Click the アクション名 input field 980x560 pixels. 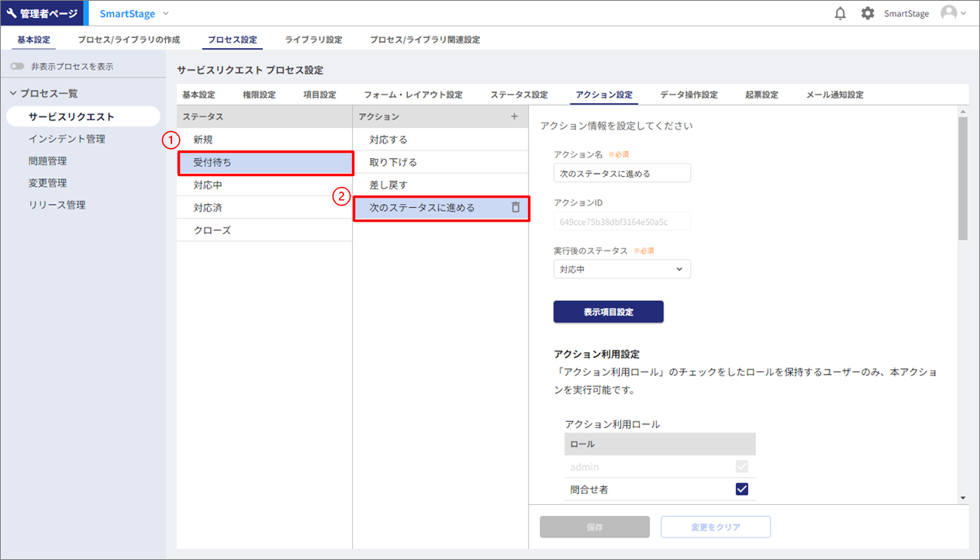tap(622, 173)
